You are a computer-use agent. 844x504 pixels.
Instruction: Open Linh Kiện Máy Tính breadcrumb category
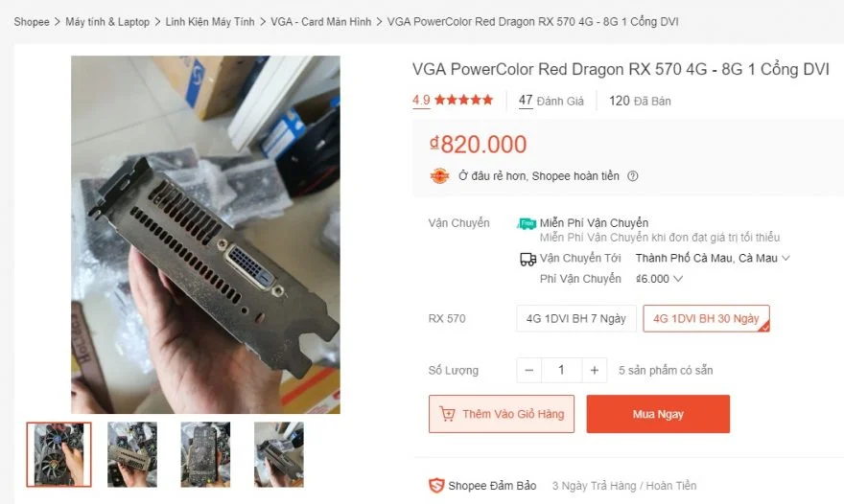(210, 22)
